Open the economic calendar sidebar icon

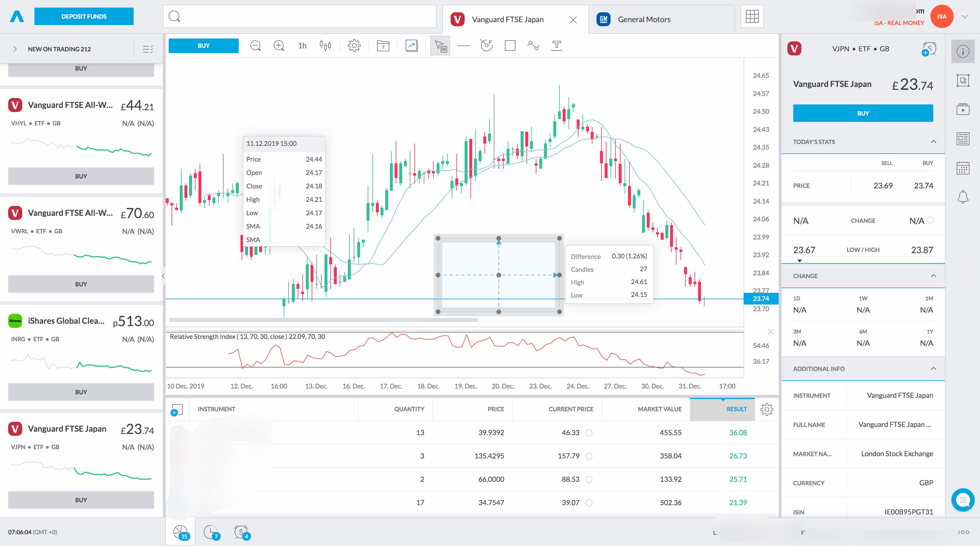tap(963, 168)
